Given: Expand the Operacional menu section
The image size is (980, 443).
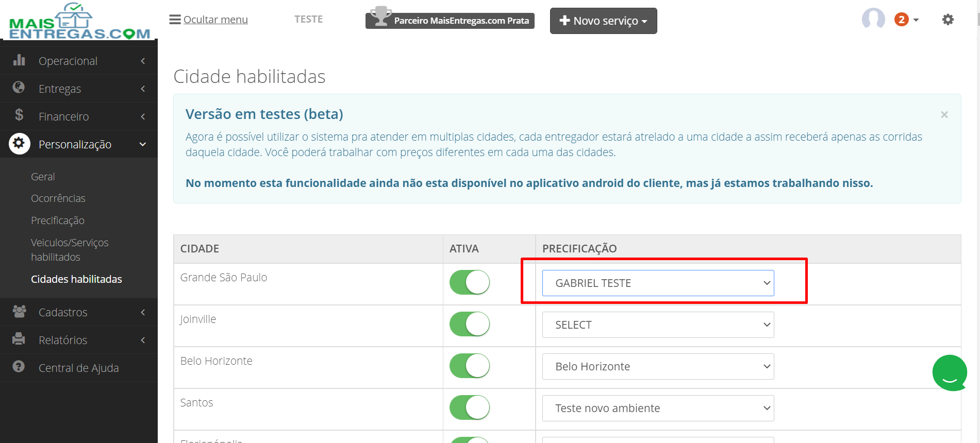Looking at the screenshot, I should [x=79, y=61].
